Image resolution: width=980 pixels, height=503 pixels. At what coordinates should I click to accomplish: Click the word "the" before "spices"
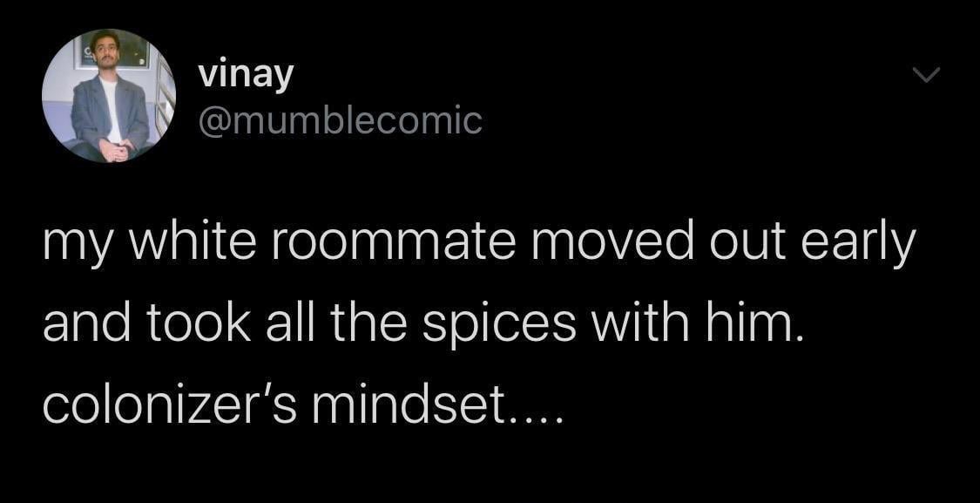[x=361, y=324]
